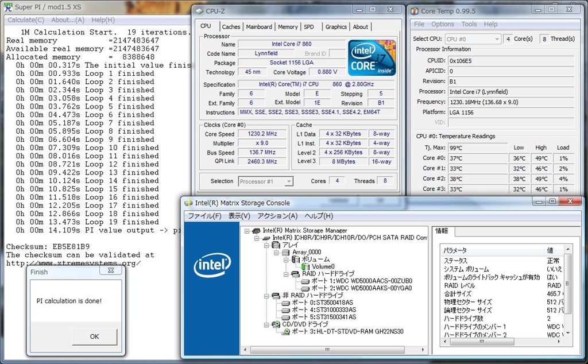
Task: Open Calculate(C) menu in Super PI
Action: point(26,20)
